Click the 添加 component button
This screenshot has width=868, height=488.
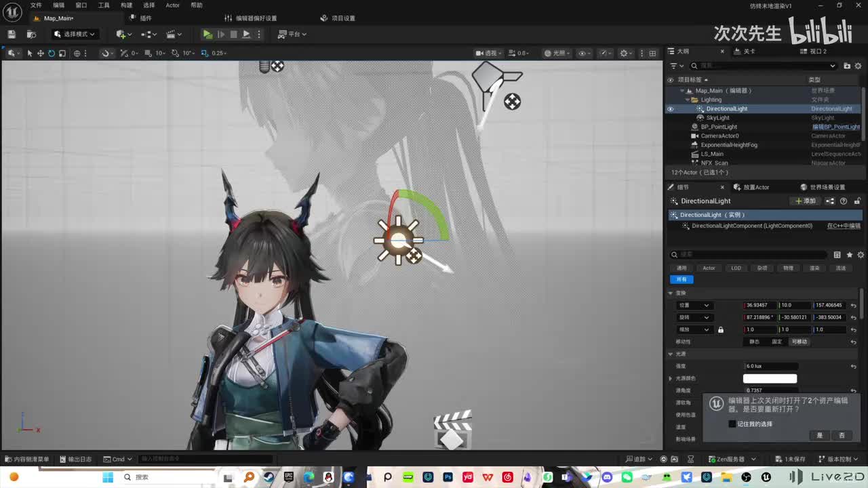tap(806, 201)
